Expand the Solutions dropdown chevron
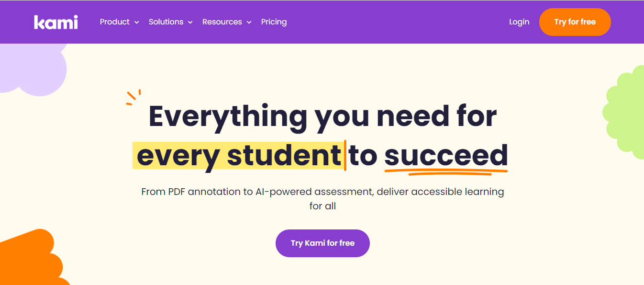644x285 pixels. (190, 23)
